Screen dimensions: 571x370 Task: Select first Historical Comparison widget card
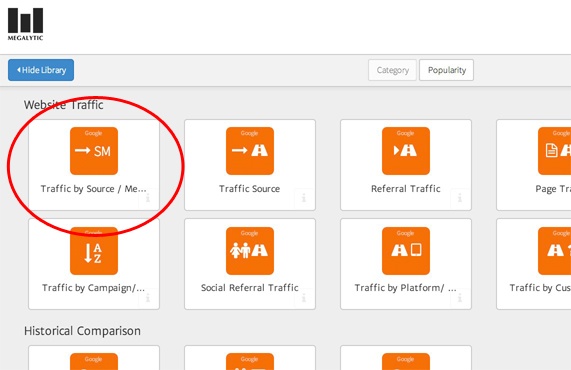tap(94, 358)
